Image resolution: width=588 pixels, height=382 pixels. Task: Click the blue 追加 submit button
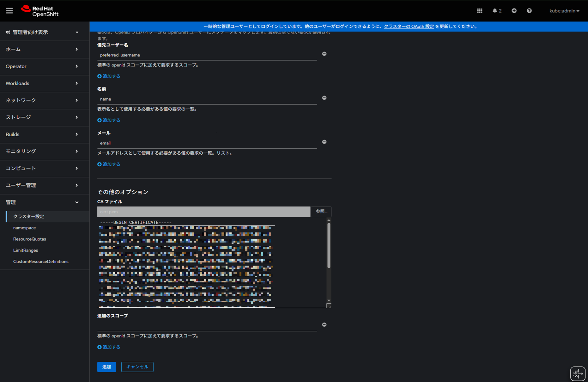(106, 367)
